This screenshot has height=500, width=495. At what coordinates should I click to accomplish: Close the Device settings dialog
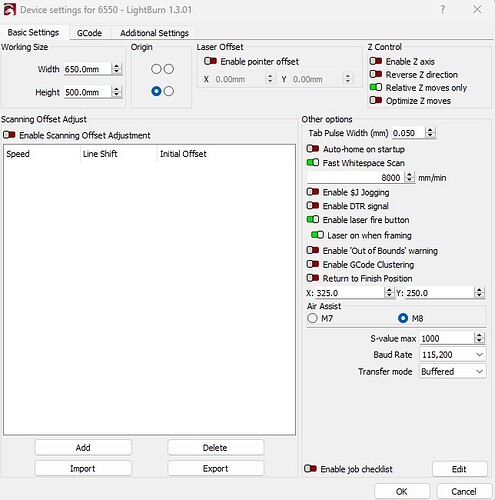tap(477, 9)
